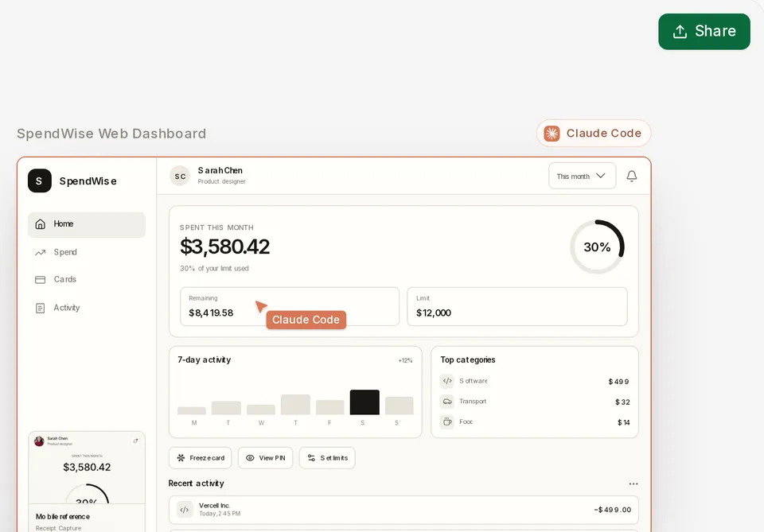Click the Set limits button
The image size is (764, 532).
coord(327,458)
